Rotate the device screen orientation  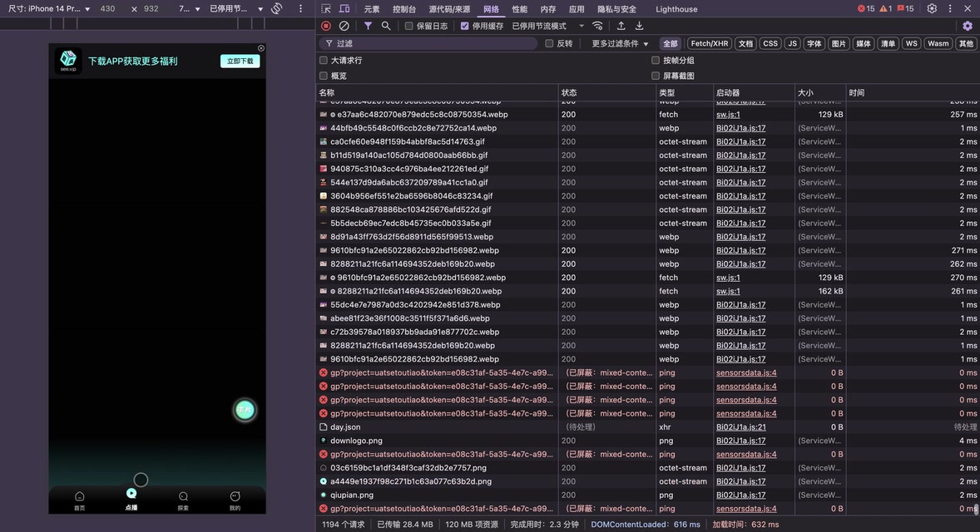coord(277,8)
